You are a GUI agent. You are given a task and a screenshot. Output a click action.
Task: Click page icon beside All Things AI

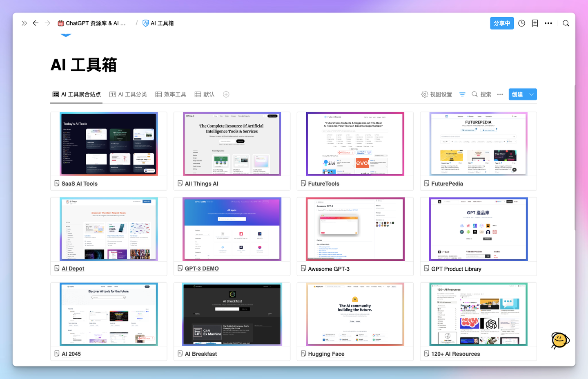(x=180, y=183)
